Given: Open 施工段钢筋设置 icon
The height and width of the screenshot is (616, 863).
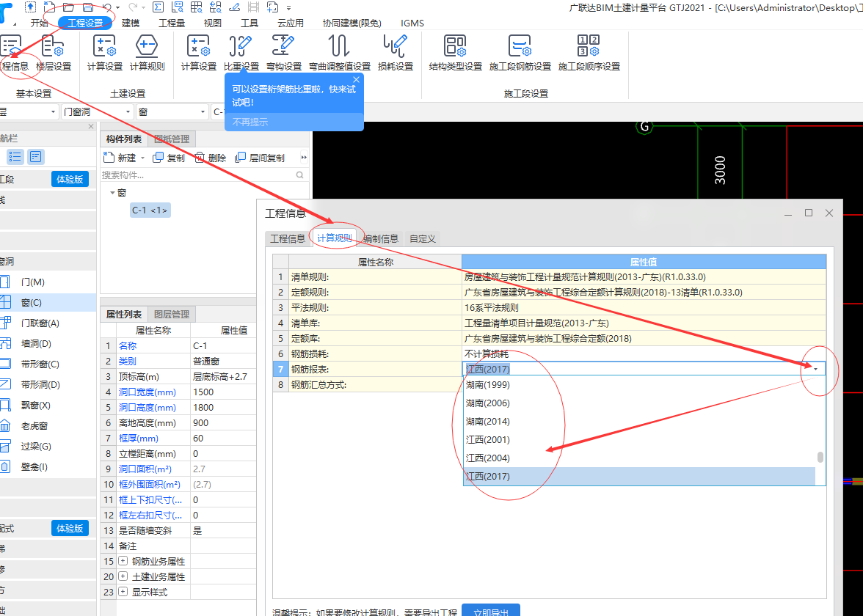Looking at the screenshot, I should (x=520, y=53).
